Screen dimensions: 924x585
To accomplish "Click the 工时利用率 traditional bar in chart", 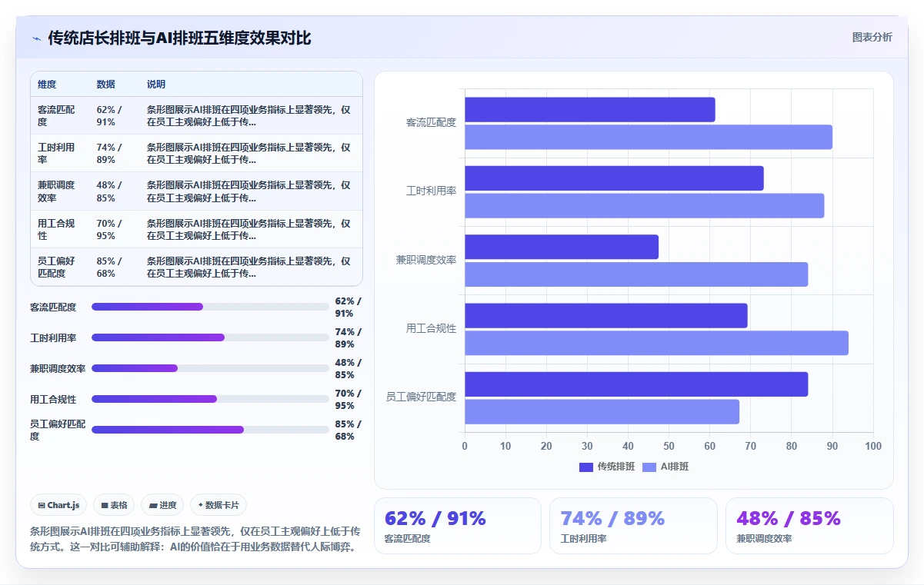I will point(614,178).
